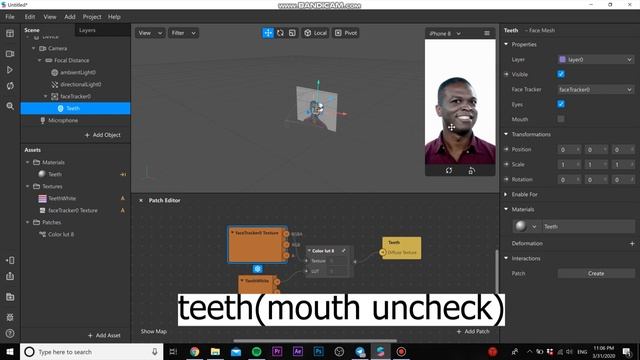Select the rotate manipulator tool
This screenshot has width=640, height=360.
[280, 33]
